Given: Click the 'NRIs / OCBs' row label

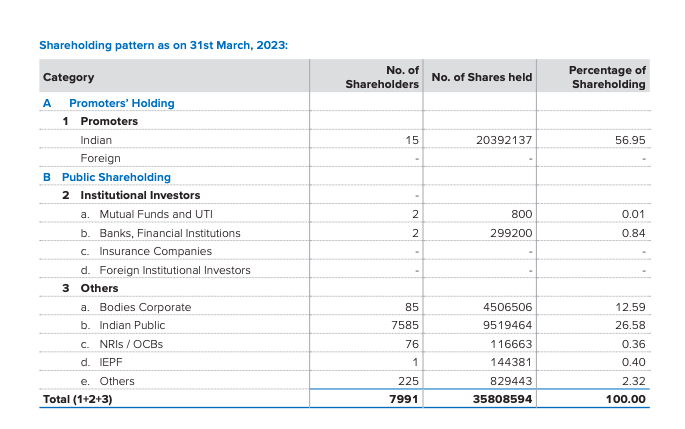Looking at the screenshot, I should coord(131,344).
